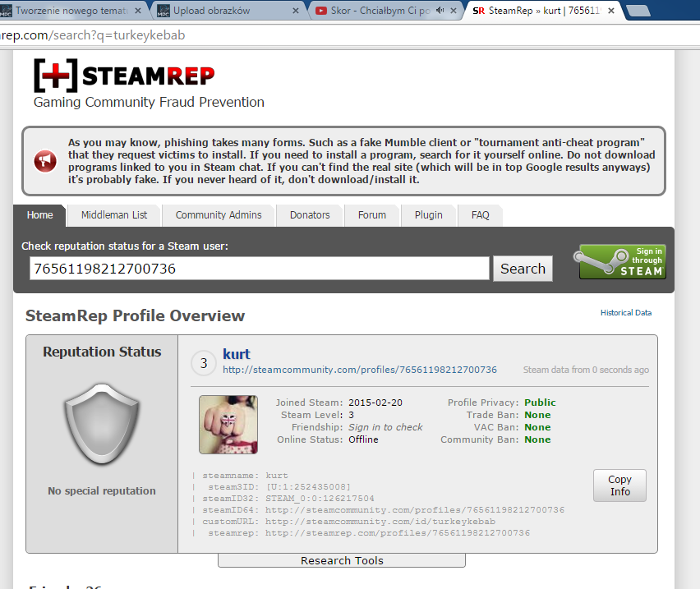This screenshot has width=700, height=589.
Task: Click the Trade Ban None value
Action: 537,415
